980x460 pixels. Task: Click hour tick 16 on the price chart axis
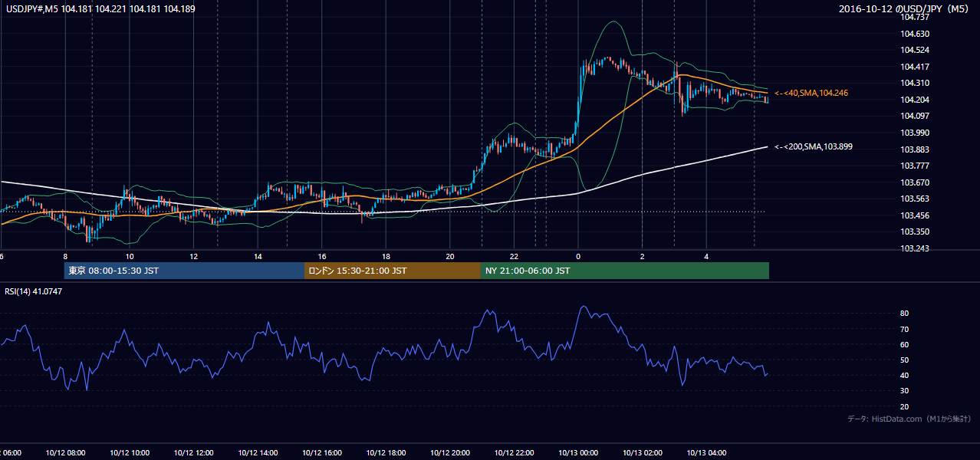click(321, 257)
